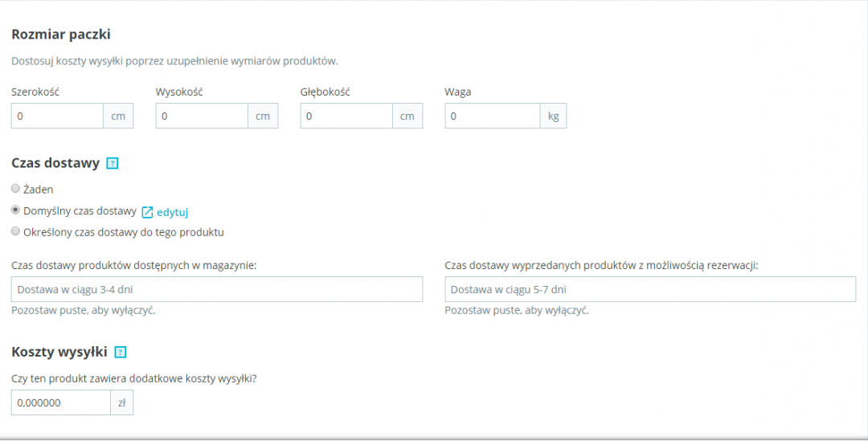The height and width of the screenshot is (441, 868).
Task: Open help tooltip beside Koszty wysyłki heading
Action: 121,352
